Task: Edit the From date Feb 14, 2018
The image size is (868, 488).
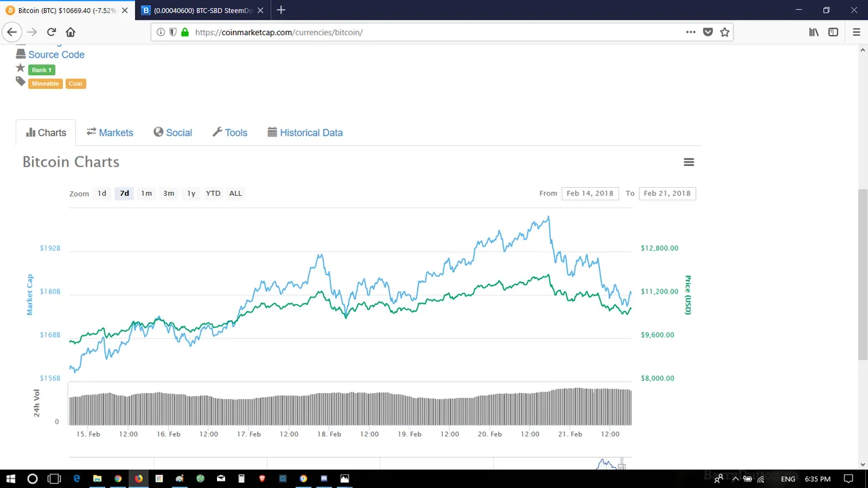Action: (x=590, y=193)
